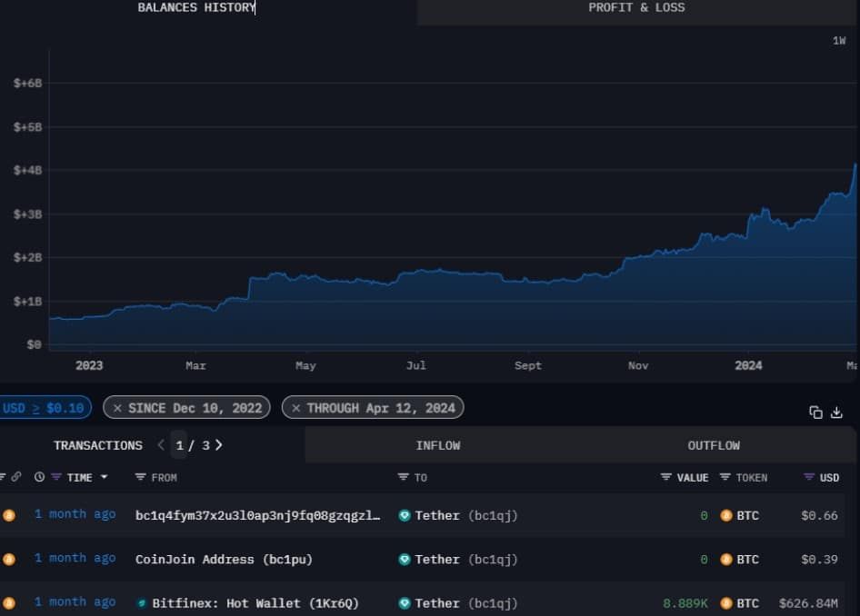This screenshot has width=860, height=616.
Task: Remove the Through Apr 12, 2024 filter
Action: pos(296,408)
